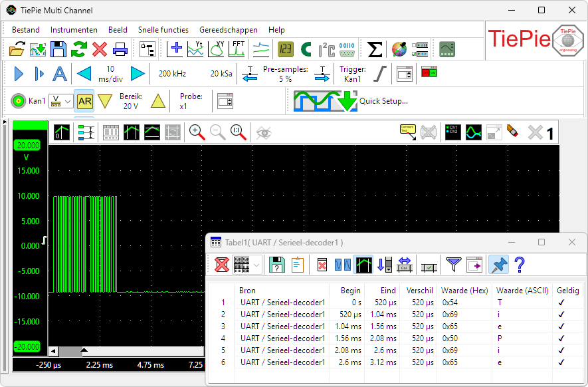Toggle AR auto ranging button
Image resolution: width=588 pixels, height=387 pixels.
coord(84,101)
